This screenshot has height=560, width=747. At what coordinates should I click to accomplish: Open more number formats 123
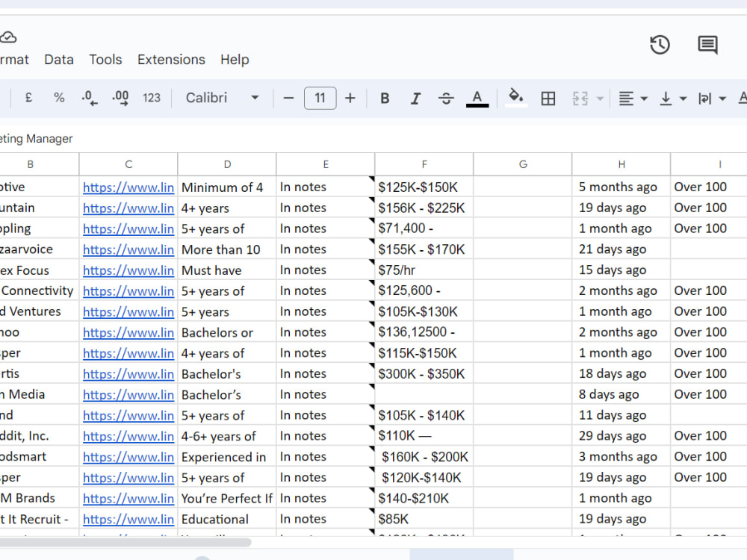[152, 98]
